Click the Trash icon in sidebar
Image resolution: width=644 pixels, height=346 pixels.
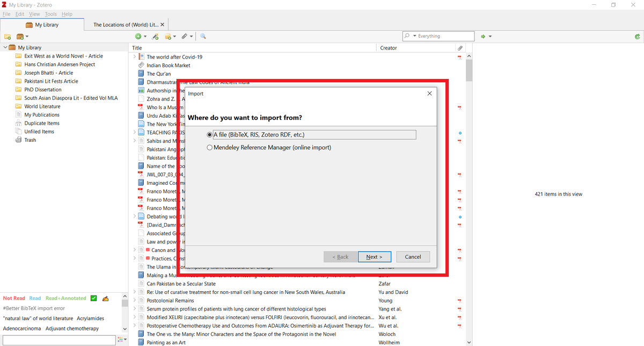pos(18,140)
